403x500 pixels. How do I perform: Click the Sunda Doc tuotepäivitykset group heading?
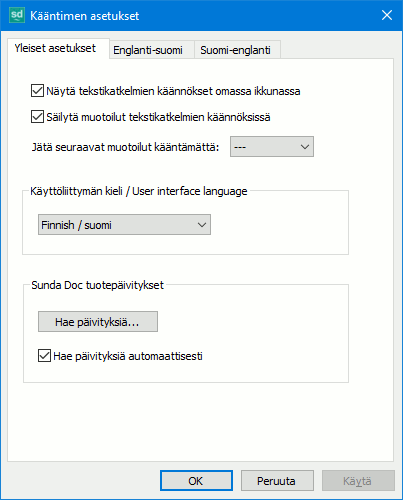97,285
